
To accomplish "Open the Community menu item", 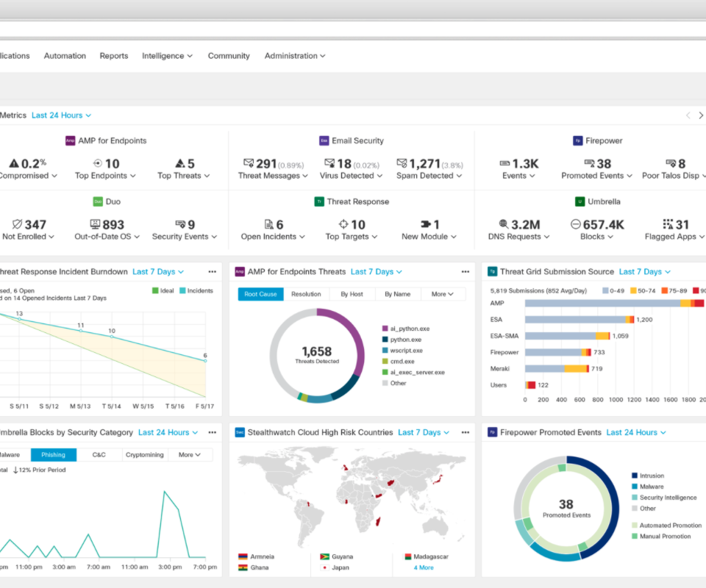I will 229,56.
